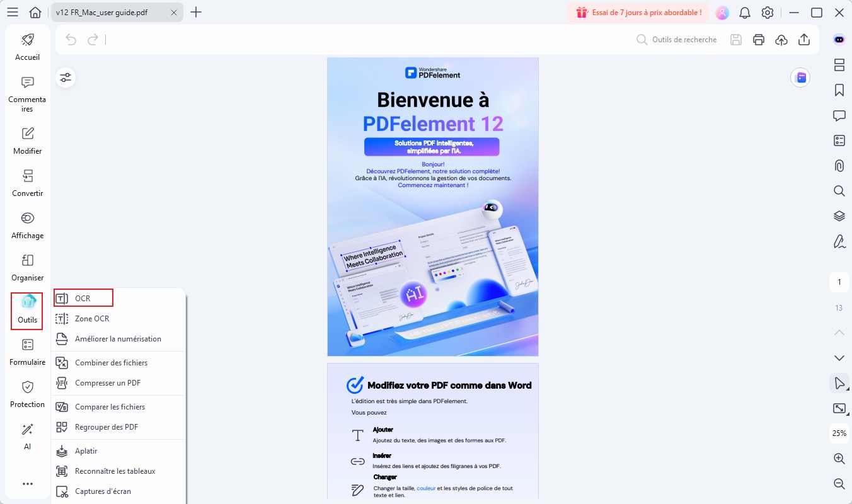The width and height of the screenshot is (852, 504).
Task: Print the document
Action: coord(759,40)
